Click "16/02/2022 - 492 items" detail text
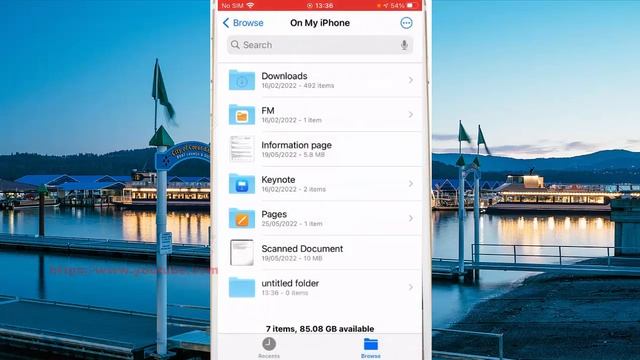Image resolution: width=640 pixels, height=360 pixels. [298, 86]
